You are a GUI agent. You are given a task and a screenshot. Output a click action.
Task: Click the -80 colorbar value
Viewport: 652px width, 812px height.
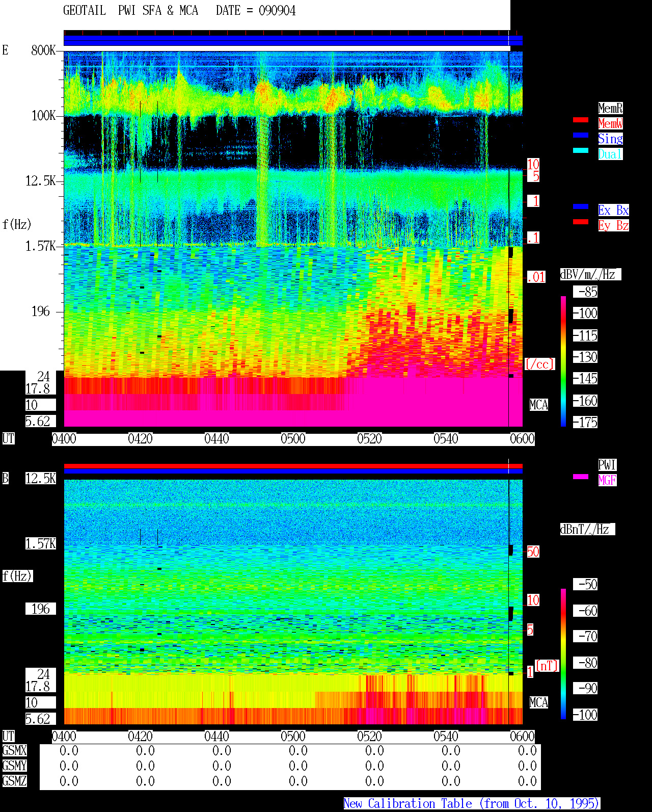pos(585,663)
